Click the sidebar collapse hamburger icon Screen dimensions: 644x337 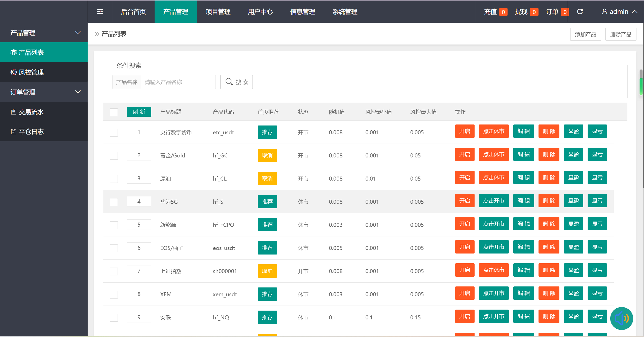click(x=100, y=12)
